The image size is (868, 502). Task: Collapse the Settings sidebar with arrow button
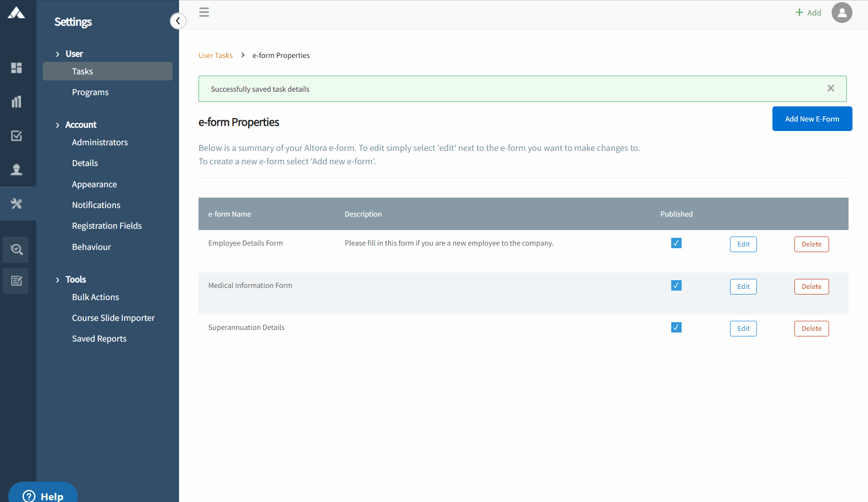pyautogui.click(x=178, y=21)
